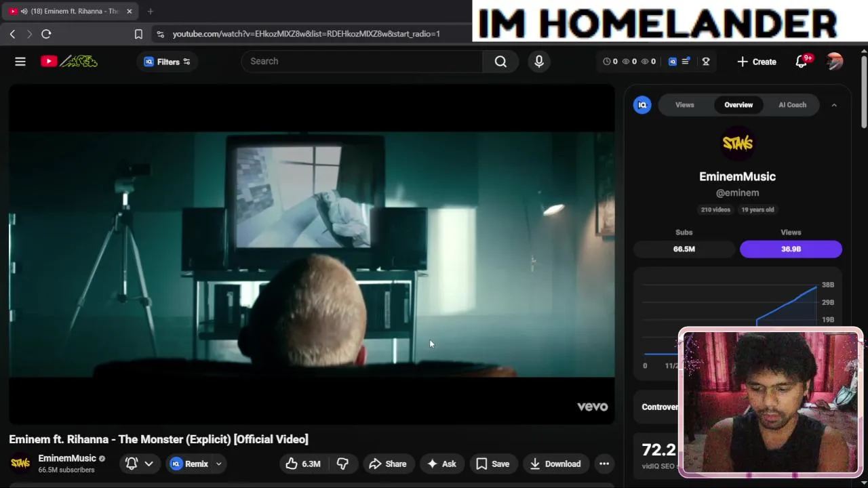Go back with the browser back arrow
Image resolution: width=868 pixels, height=488 pixels.
12,34
